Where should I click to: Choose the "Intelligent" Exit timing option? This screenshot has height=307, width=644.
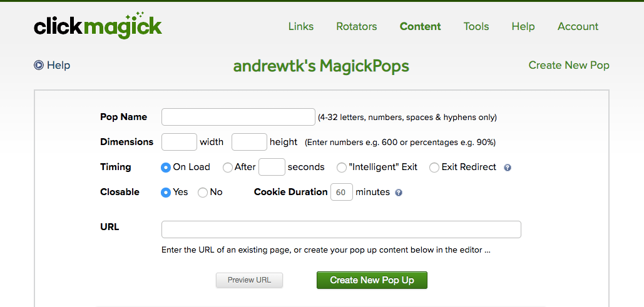(x=342, y=168)
